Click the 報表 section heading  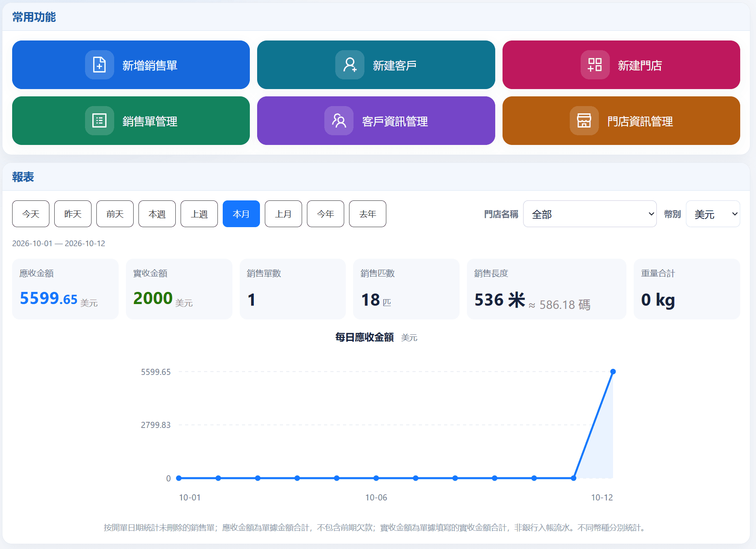(x=23, y=177)
